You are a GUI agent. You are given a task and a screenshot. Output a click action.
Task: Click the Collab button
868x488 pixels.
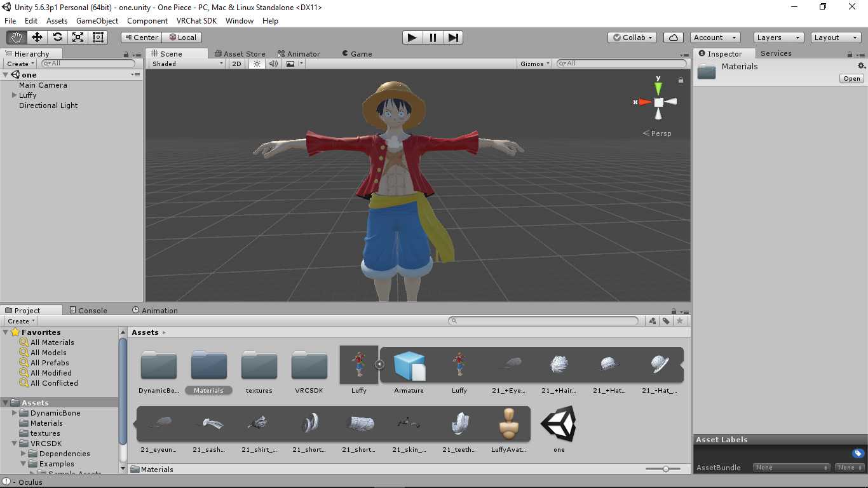coord(632,37)
